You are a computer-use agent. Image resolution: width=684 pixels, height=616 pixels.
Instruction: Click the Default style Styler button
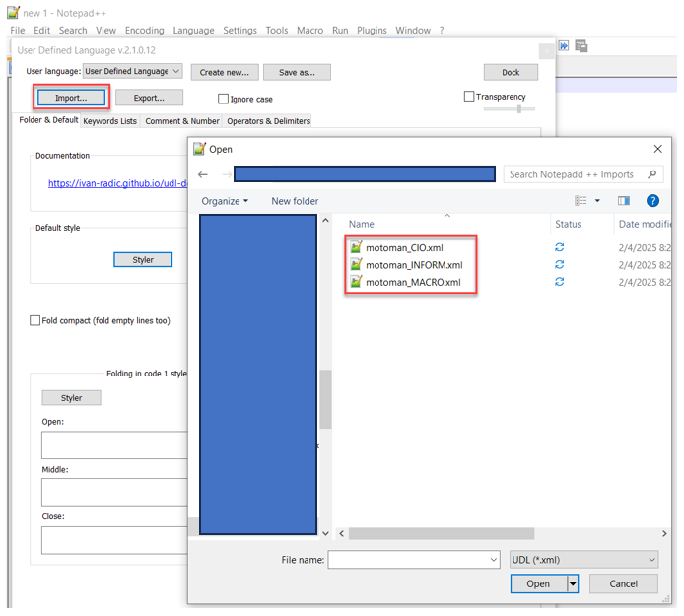143,260
